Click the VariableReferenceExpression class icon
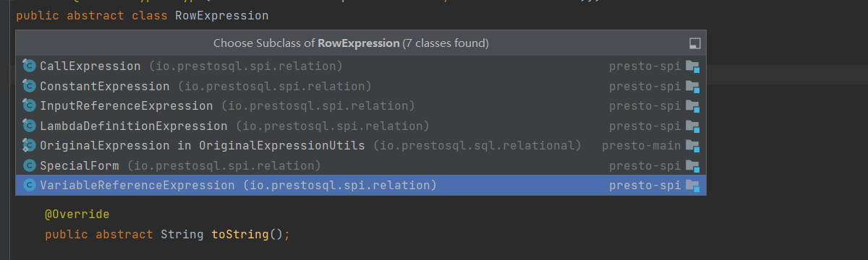The image size is (868, 260). 29,186
